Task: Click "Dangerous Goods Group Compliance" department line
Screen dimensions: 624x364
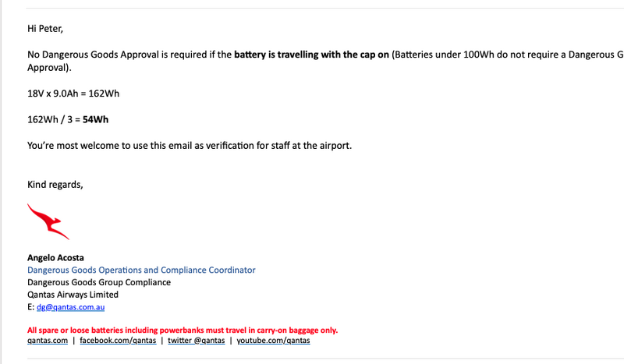Action: pyautogui.click(x=99, y=283)
